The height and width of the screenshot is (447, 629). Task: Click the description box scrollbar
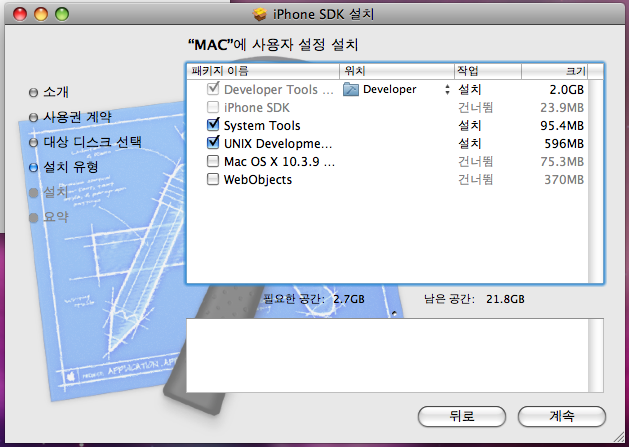pyautogui.click(x=595, y=356)
